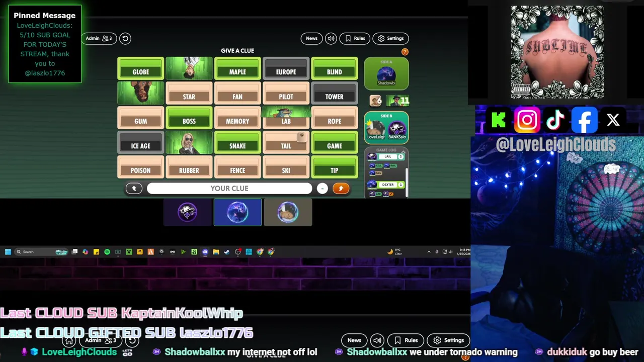The image size is (644, 362).
Task: Open game Settings
Action: tap(390, 38)
